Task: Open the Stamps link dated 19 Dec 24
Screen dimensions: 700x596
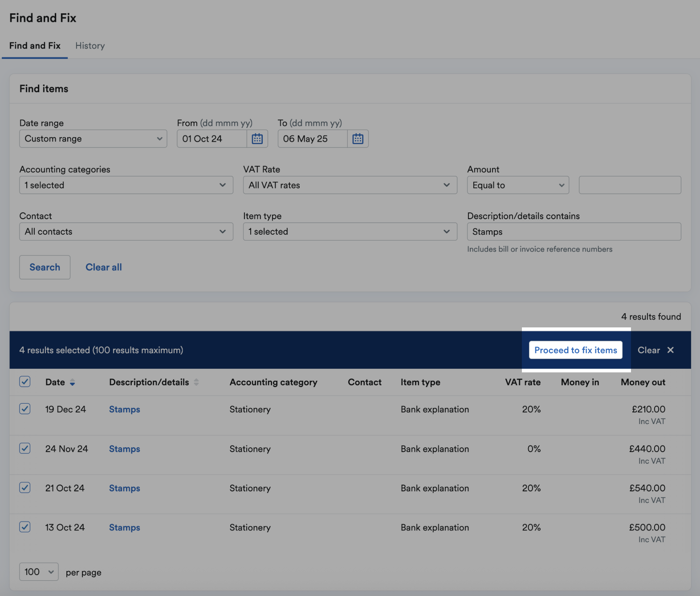Action: point(125,409)
